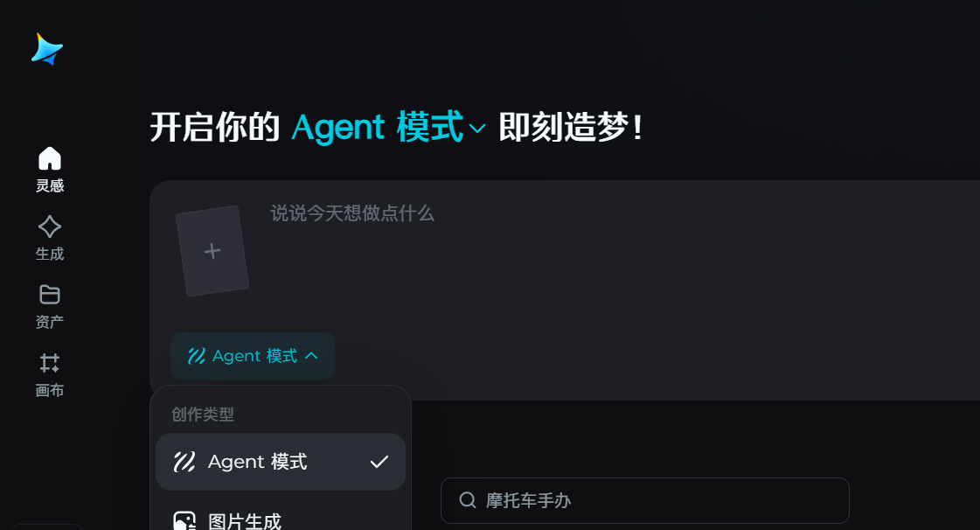Collapse the Agent 模式 selector below prompt box
This screenshot has height=530, width=980.
(253, 356)
